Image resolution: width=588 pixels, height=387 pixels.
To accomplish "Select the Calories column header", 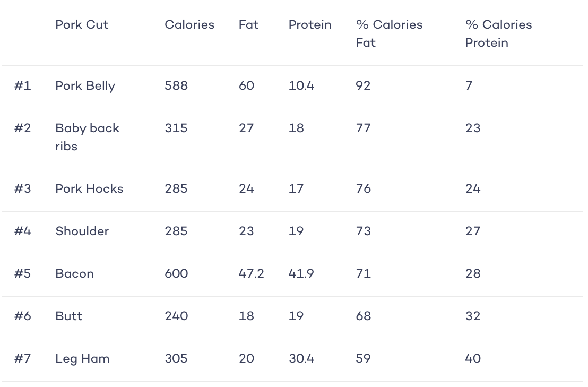I will pos(189,25).
